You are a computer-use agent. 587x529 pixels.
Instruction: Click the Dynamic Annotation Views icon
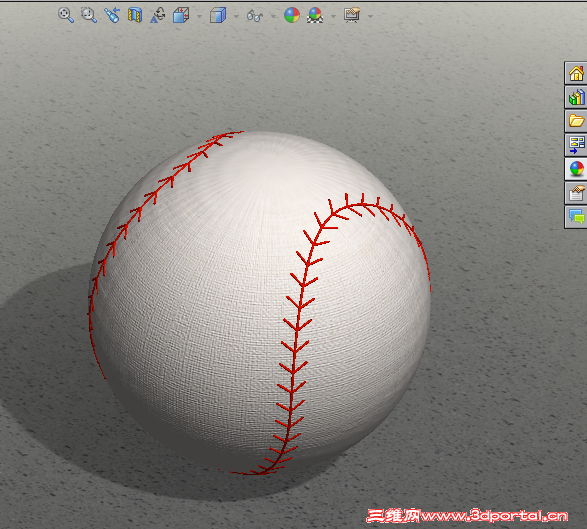click(158, 15)
